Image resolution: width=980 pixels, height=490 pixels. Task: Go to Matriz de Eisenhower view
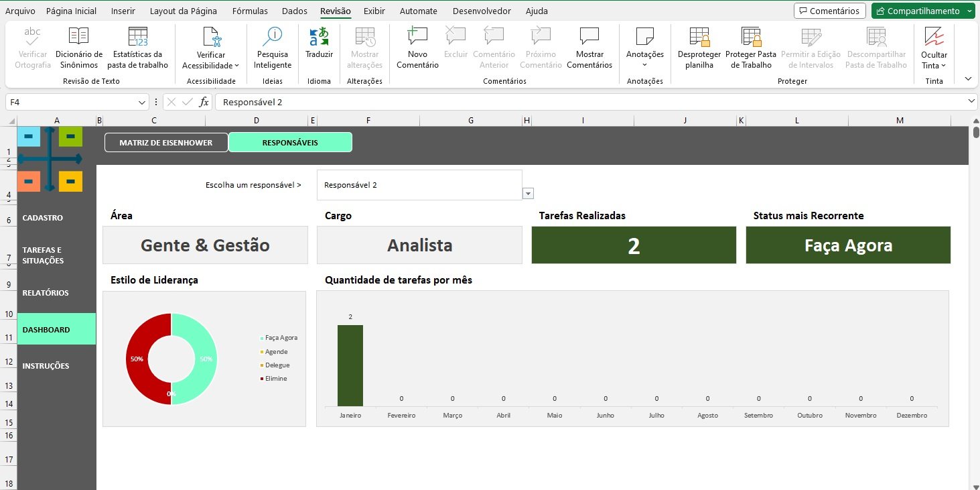click(166, 143)
